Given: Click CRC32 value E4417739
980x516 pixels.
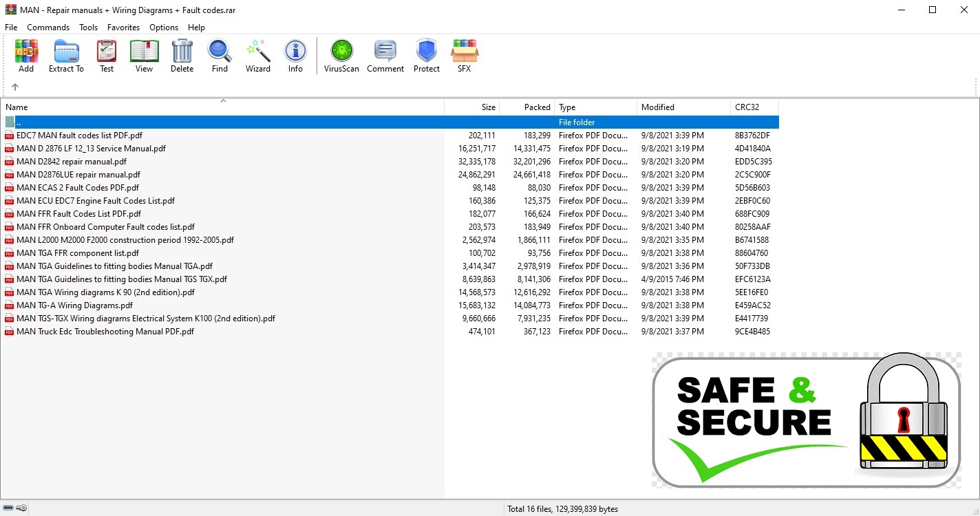Looking at the screenshot, I should coord(752,319).
